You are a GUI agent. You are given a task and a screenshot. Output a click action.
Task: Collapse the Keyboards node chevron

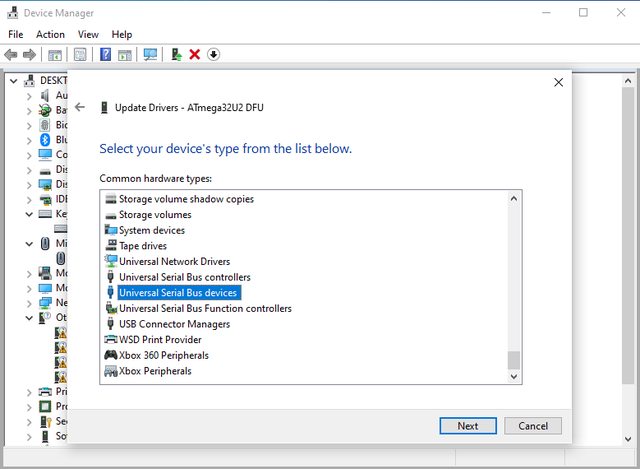coord(29,214)
